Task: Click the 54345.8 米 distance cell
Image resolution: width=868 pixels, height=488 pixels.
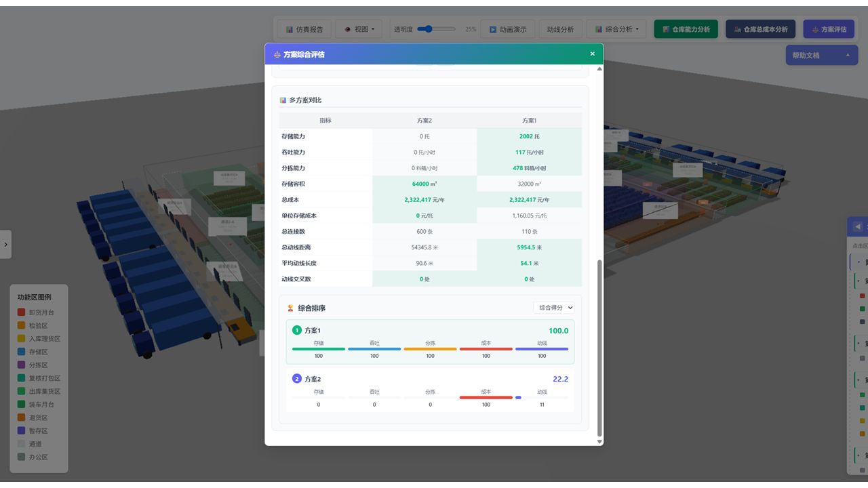Action: coord(425,247)
